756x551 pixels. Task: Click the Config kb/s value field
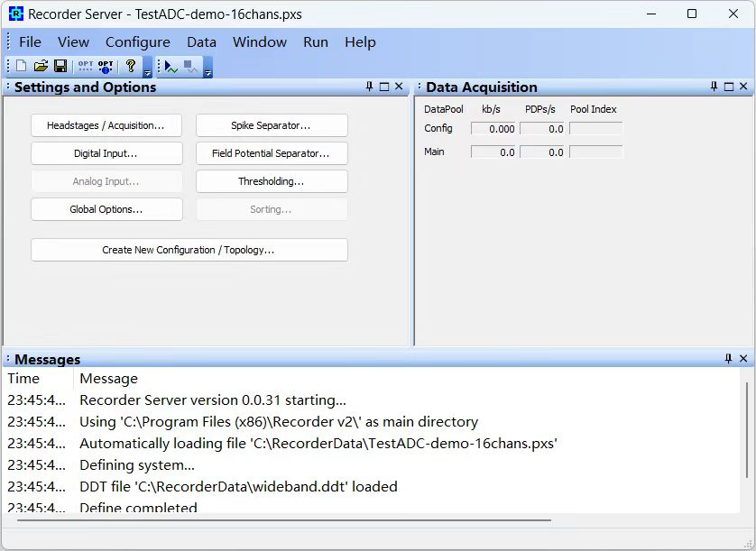pyautogui.click(x=493, y=129)
